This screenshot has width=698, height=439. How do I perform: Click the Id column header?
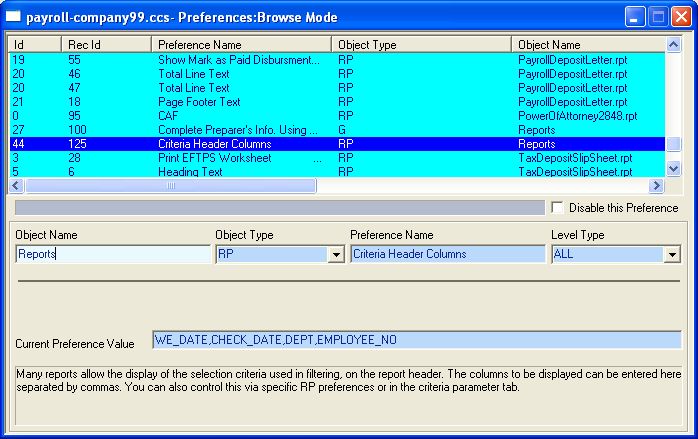(x=34, y=45)
